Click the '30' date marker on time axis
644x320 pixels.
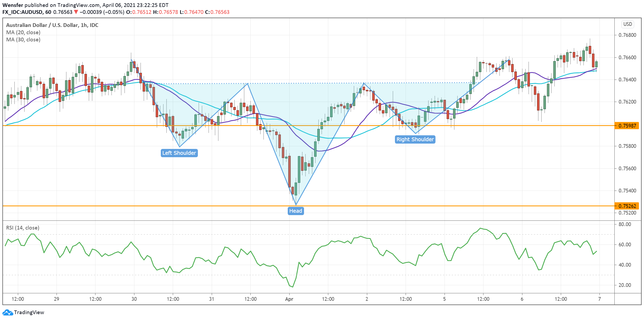134,299
